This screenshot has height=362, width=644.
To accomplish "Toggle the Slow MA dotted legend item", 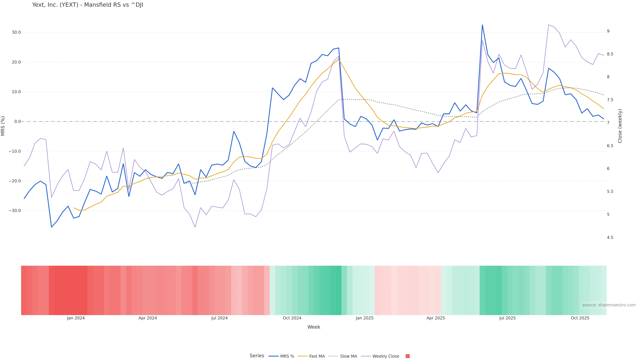I will click(348, 356).
